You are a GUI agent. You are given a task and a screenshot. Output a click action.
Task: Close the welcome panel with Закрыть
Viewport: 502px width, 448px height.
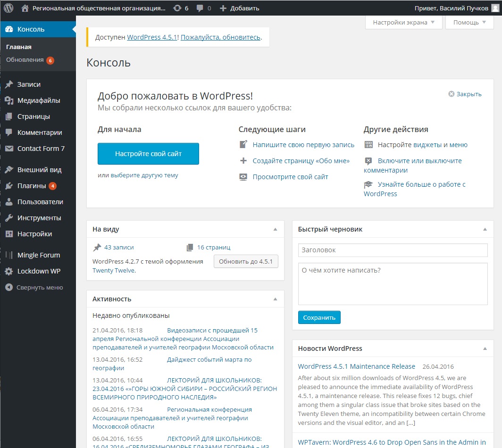tap(465, 94)
